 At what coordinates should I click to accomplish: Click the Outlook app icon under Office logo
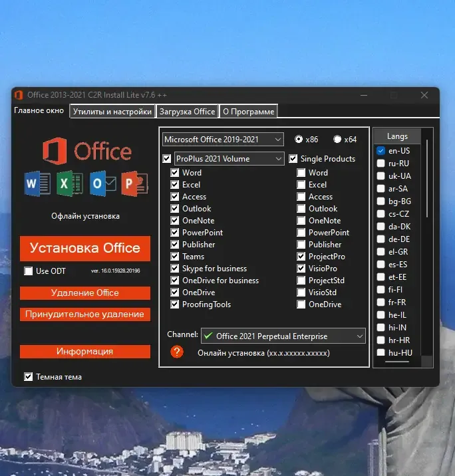click(x=102, y=183)
